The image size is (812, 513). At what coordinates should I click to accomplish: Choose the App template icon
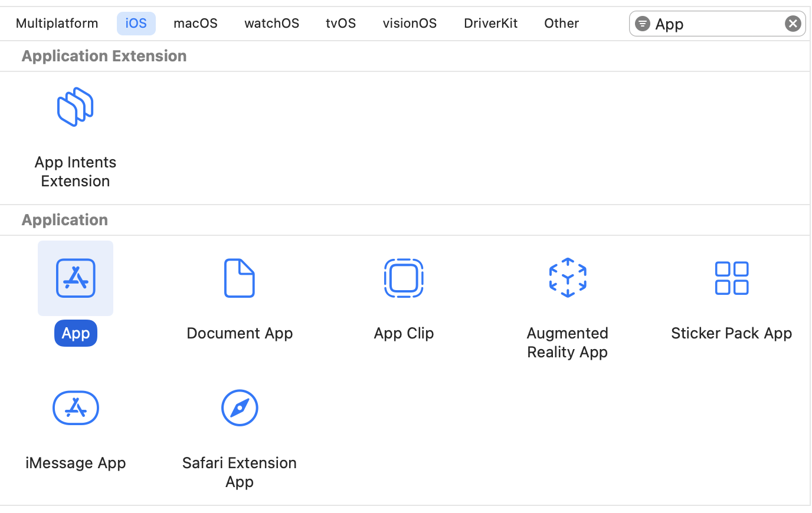(76, 278)
